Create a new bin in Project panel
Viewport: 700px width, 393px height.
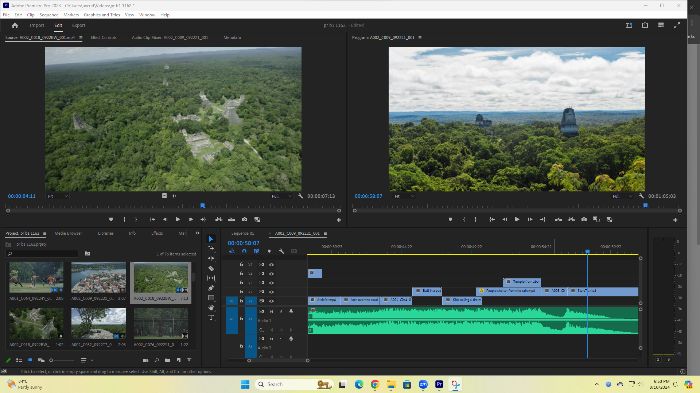click(167, 360)
